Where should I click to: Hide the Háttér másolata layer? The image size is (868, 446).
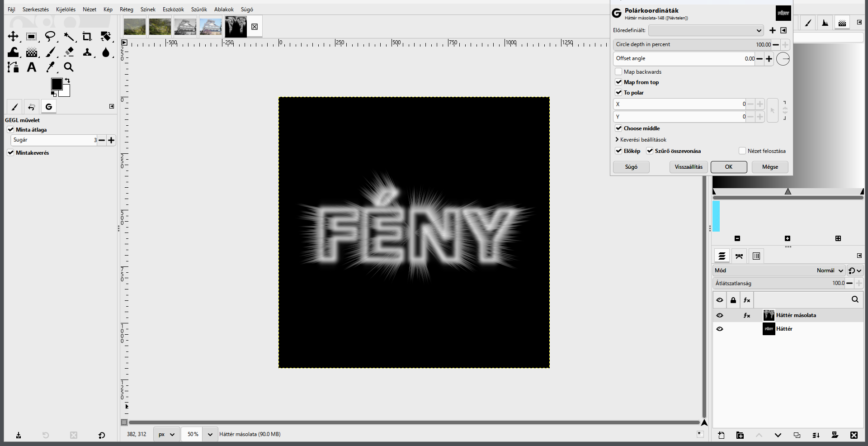(x=720, y=315)
